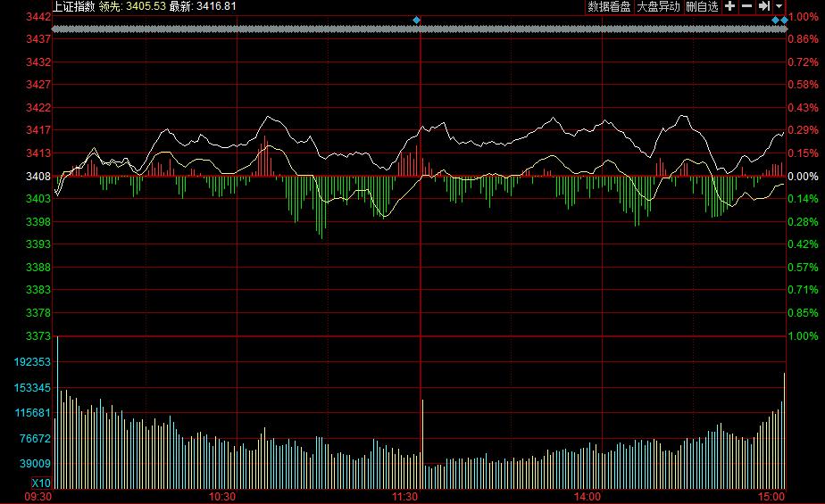The image size is (825, 504).
Task: Click the 14:00 time axis label
Action: (587, 496)
